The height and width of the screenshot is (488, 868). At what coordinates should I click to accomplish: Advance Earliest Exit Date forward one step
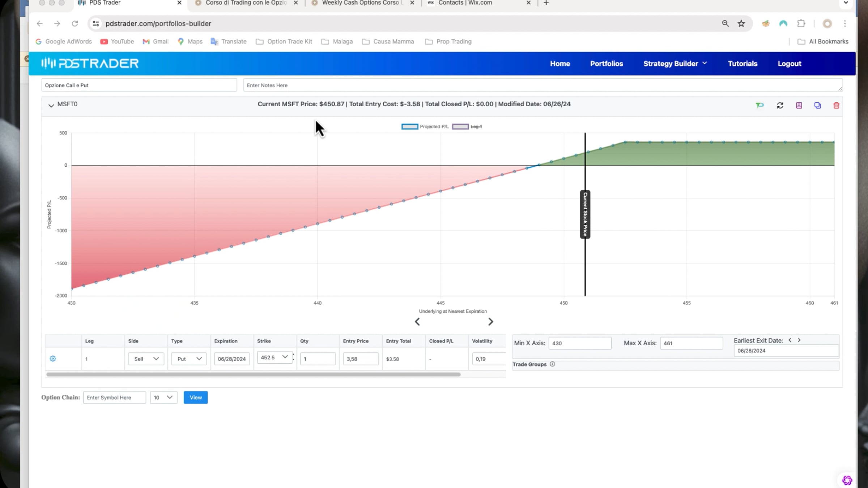pos(799,340)
